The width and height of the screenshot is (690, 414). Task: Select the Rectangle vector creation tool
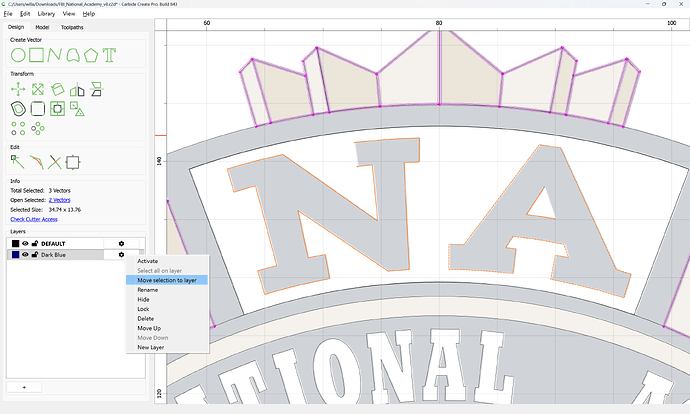37,55
